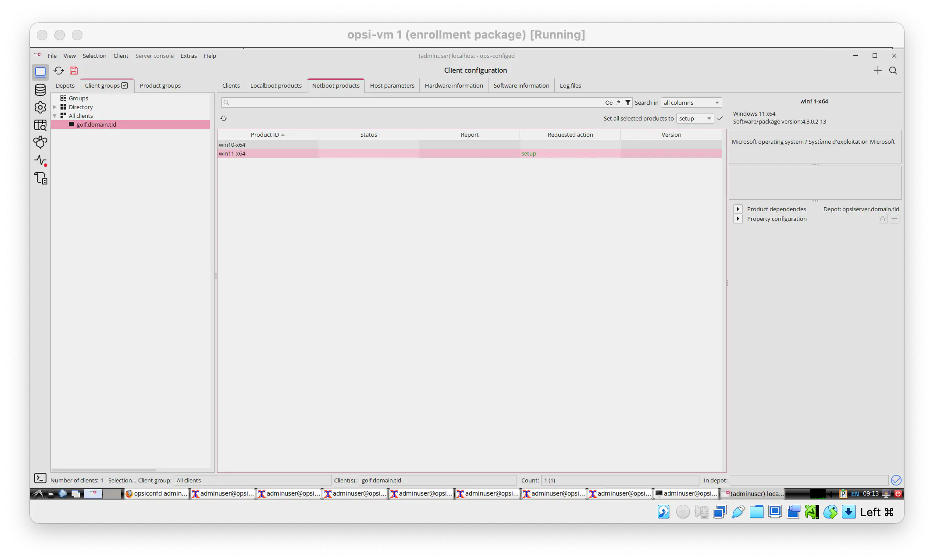Open 'Search in' all columns dropdown
The image size is (934, 560).
(x=691, y=103)
